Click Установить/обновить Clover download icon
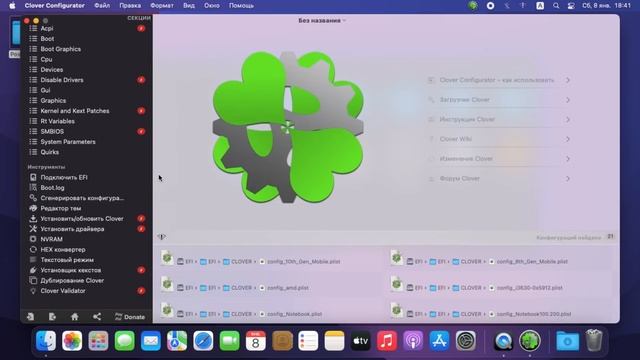 coord(33,218)
